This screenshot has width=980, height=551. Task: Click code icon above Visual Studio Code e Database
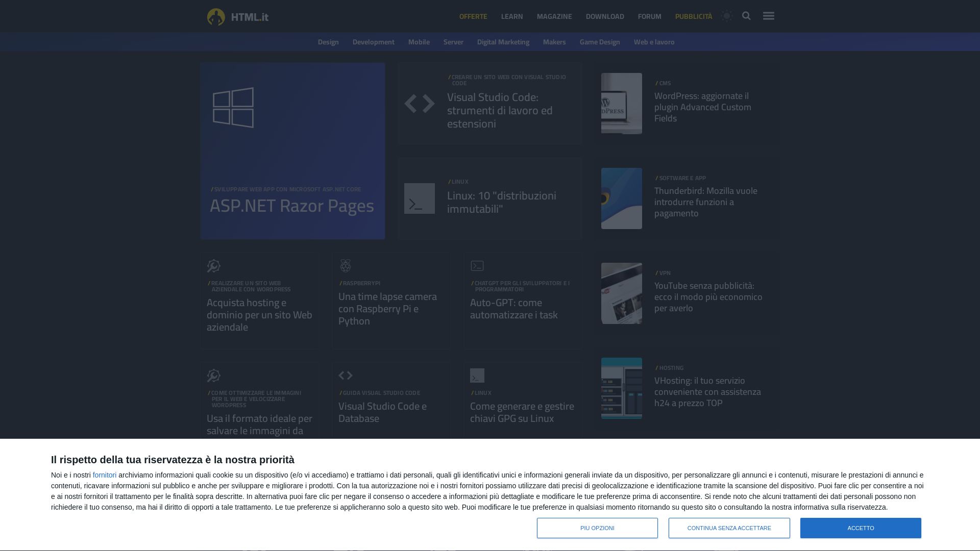346,375
